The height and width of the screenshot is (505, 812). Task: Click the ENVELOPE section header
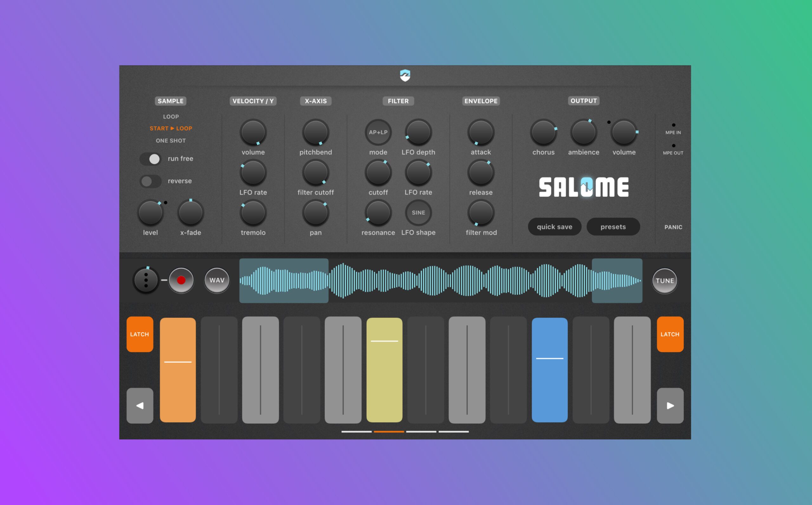[481, 101]
